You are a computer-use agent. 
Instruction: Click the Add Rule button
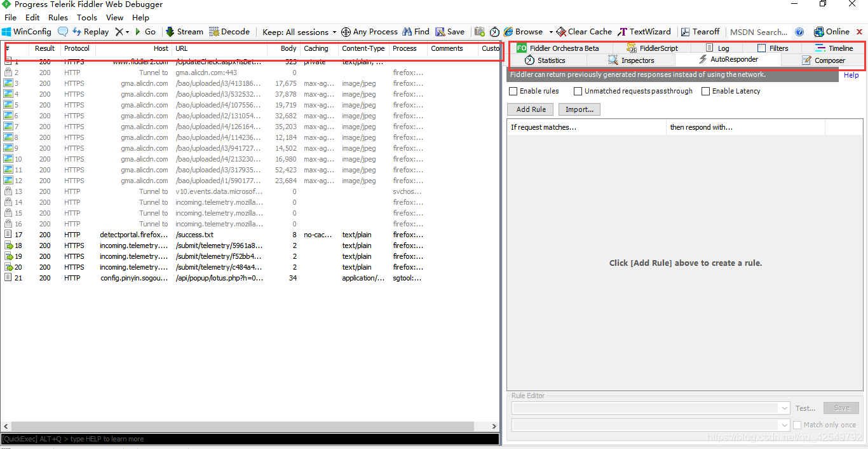click(x=531, y=109)
